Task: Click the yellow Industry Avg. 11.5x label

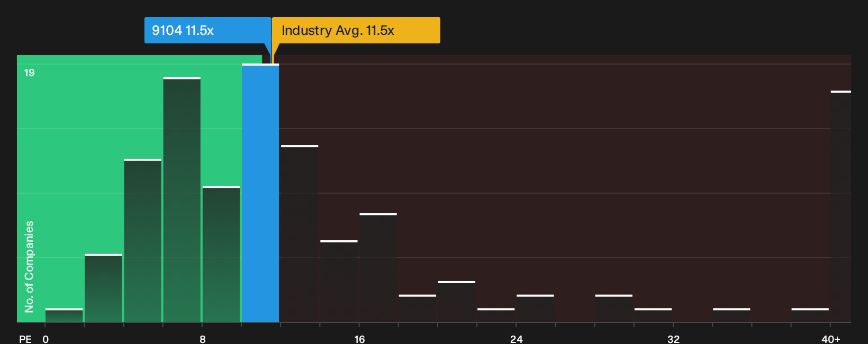Action: (356, 30)
